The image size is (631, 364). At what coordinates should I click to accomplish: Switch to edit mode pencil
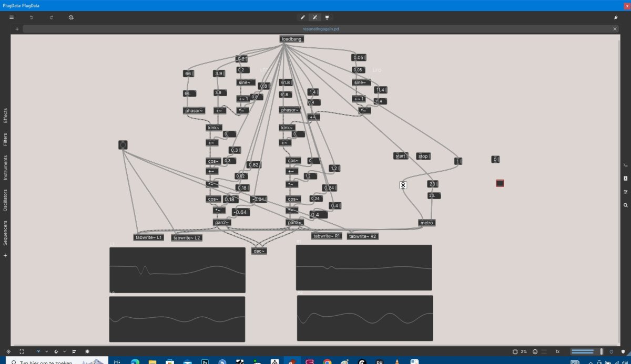coord(303,17)
